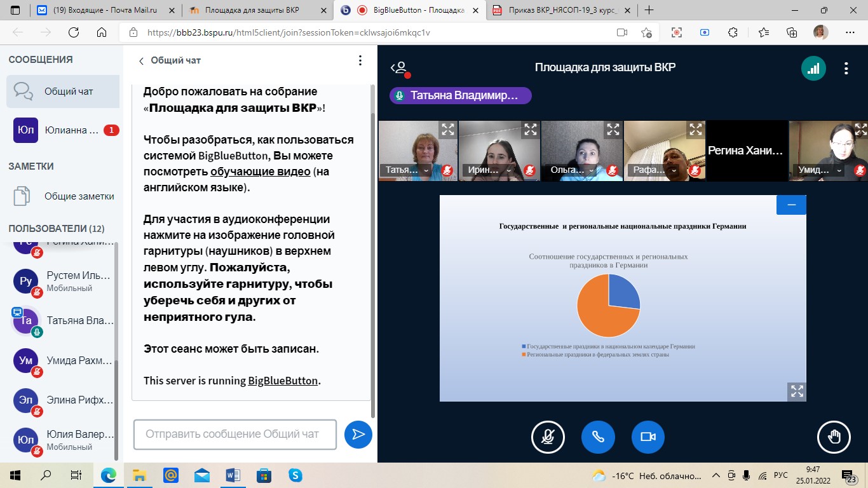Open conference options menu at top right
868x488 pixels.
pyautogui.click(x=846, y=69)
